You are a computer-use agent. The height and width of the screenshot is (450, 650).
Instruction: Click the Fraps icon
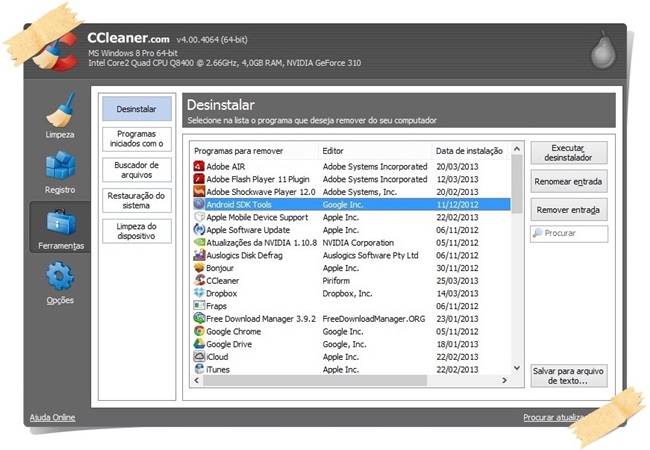(x=199, y=306)
